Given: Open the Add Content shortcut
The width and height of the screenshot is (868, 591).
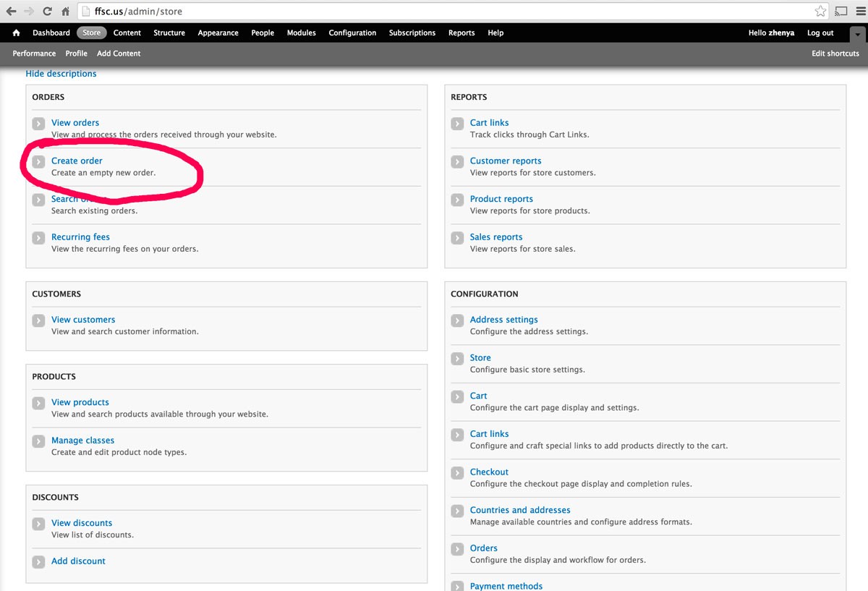Looking at the screenshot, I should coord(119,54).
